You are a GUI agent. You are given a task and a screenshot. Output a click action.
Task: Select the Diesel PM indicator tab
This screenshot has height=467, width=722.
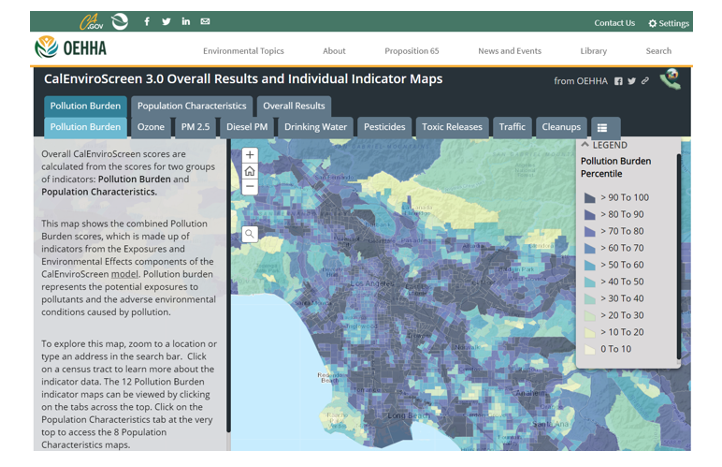[x=247, y=127]
